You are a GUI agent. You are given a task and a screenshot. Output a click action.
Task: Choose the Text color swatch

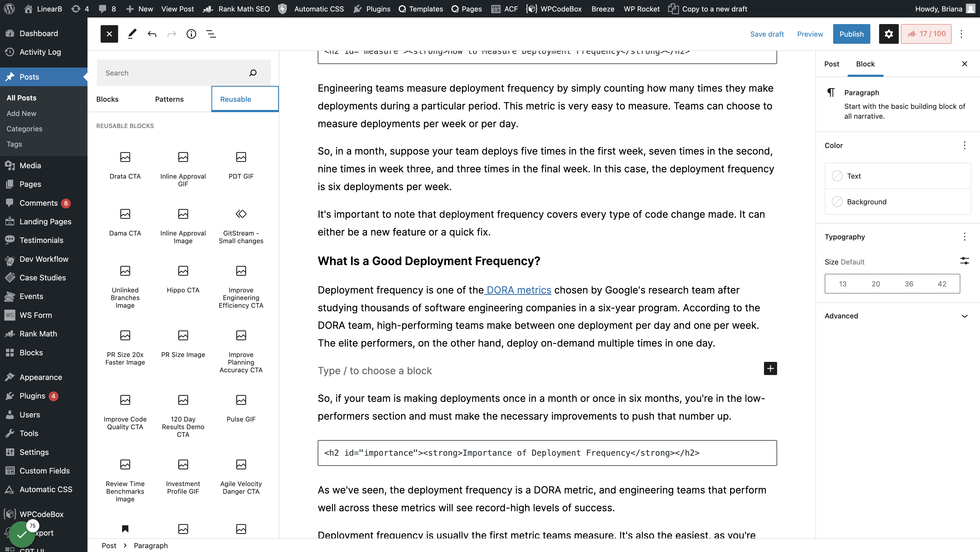click(897, 176)
